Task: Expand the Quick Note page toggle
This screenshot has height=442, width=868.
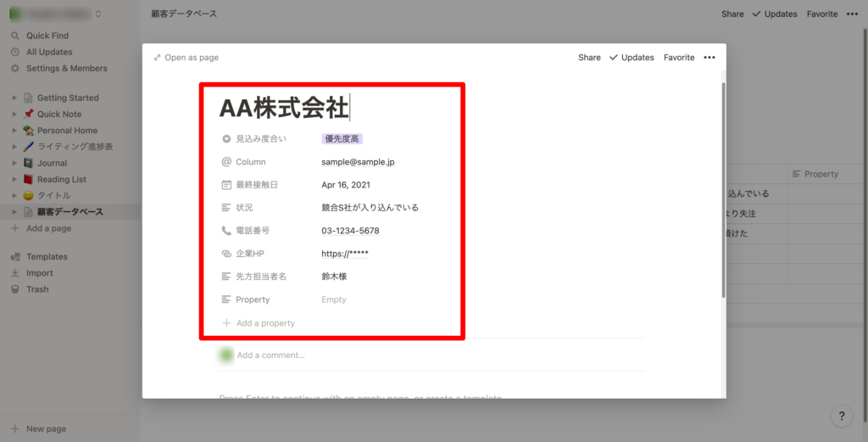Action: tap(15, 114)
